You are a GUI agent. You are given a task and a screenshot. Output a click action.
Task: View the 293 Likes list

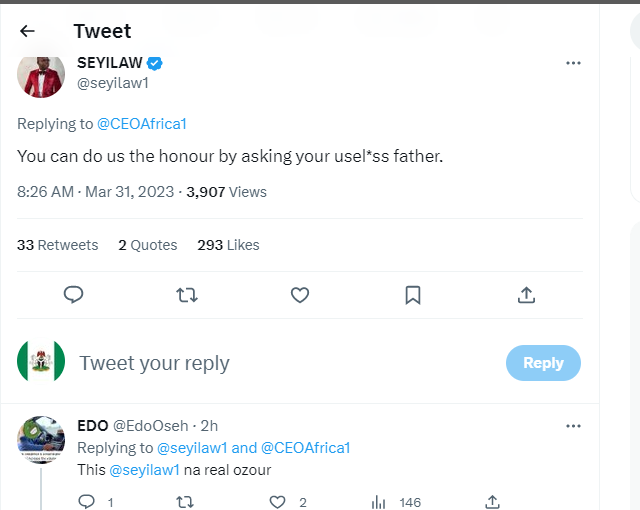pyautogui.click(x=228, y=245)
